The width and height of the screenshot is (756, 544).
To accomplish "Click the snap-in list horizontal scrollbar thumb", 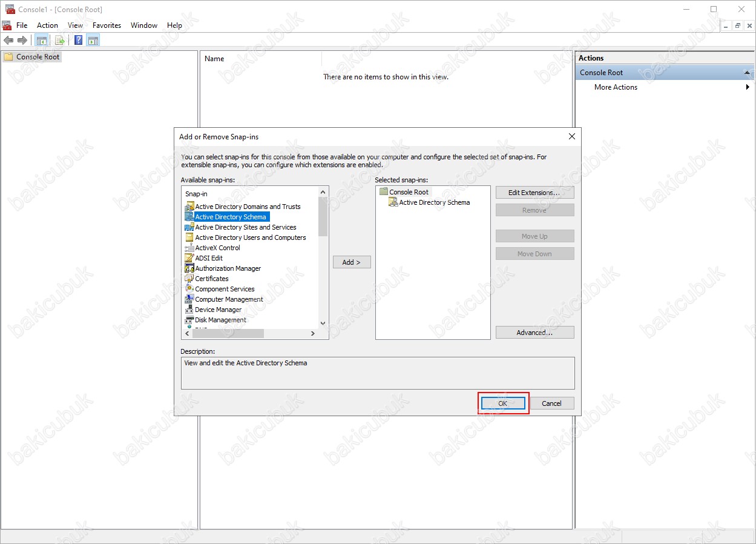I will (228, 334).
